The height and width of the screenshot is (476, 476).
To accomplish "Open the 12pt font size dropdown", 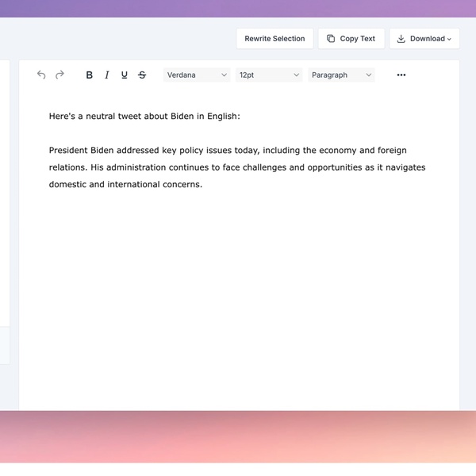I will pos(269,75).
